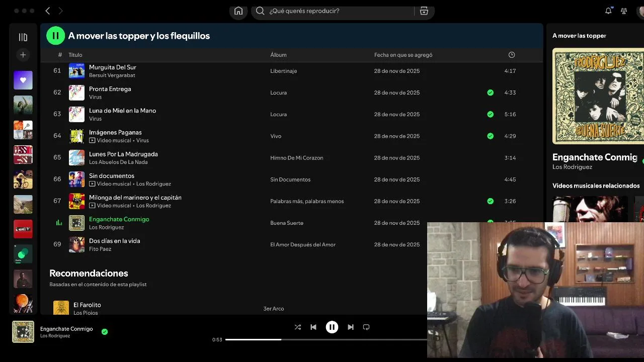Open artist Bersuit Vergarabat link

tap(112, 75)
